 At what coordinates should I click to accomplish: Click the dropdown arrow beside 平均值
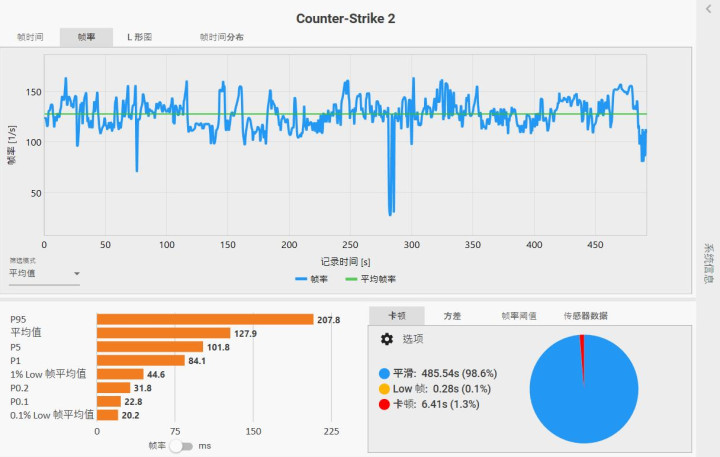pos(77,274)
